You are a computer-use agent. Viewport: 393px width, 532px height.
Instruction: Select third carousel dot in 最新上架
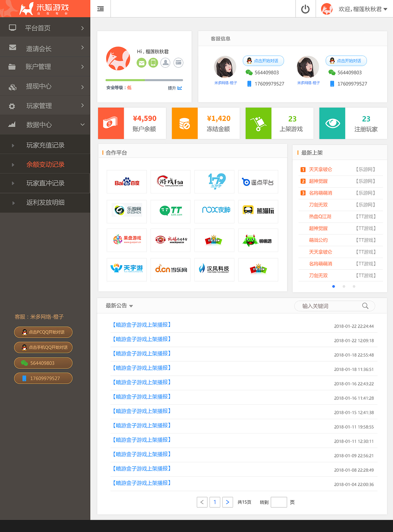(x=354, y=286)
